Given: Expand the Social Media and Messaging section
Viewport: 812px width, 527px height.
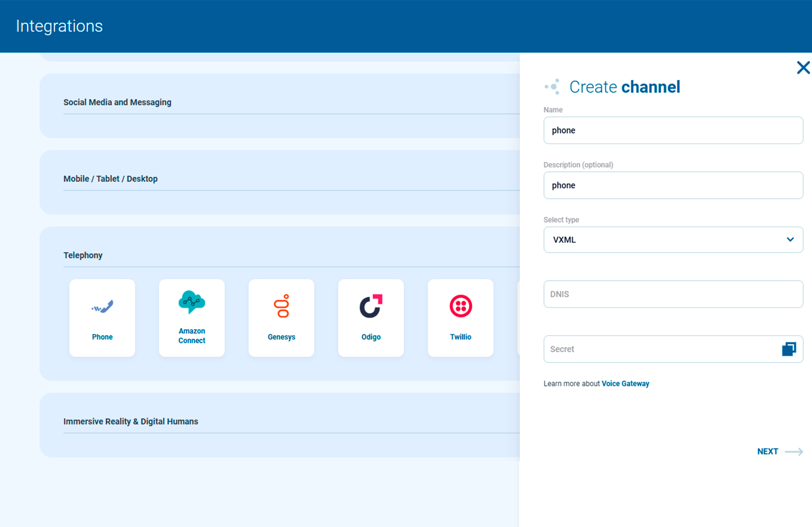Looking at the screenshot, I should point(117,102).
